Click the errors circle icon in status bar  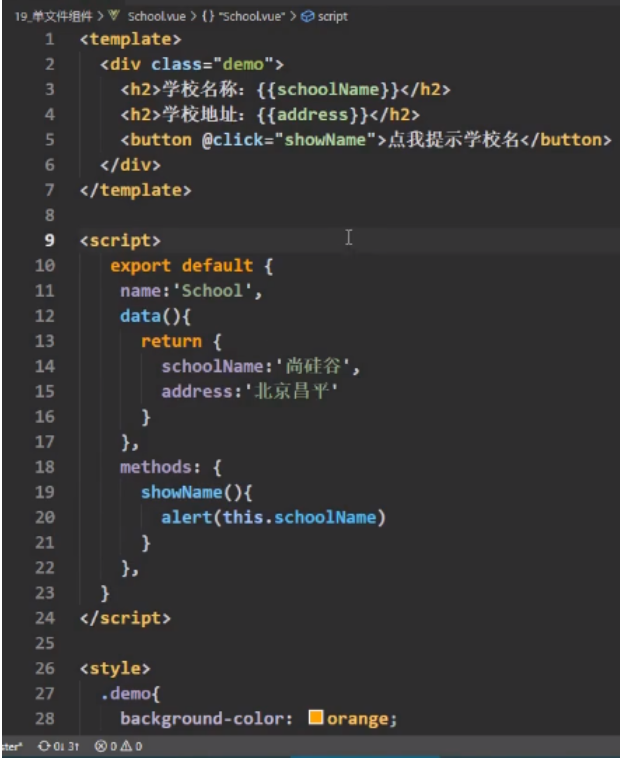click(x=100, y=746)
